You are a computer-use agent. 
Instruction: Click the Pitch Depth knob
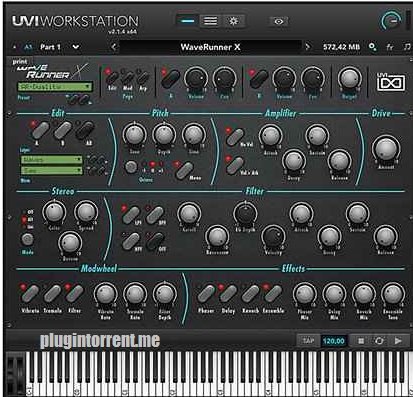click(164, 135)
